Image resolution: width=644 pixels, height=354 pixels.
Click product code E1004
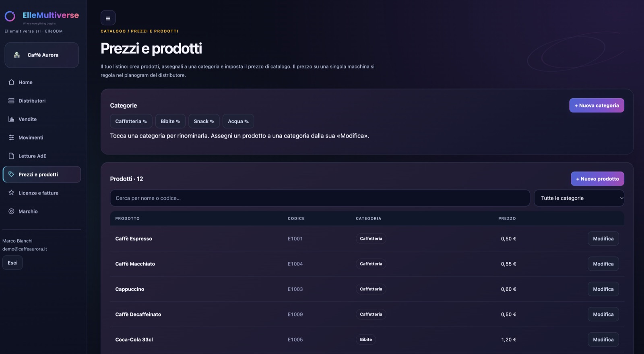[x=295, y=264]
